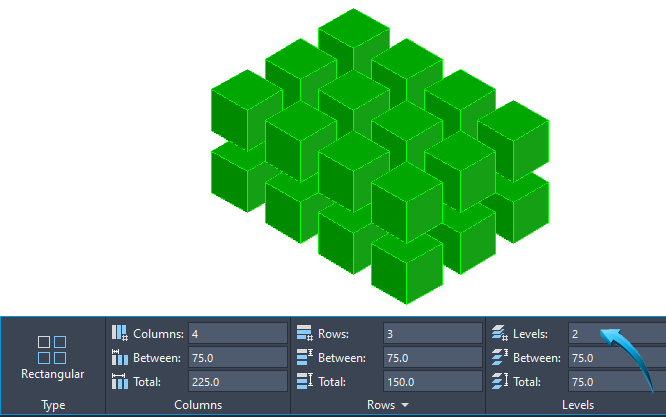
Task: Edit level Between field showing 75.0
Action: (617, 358)
